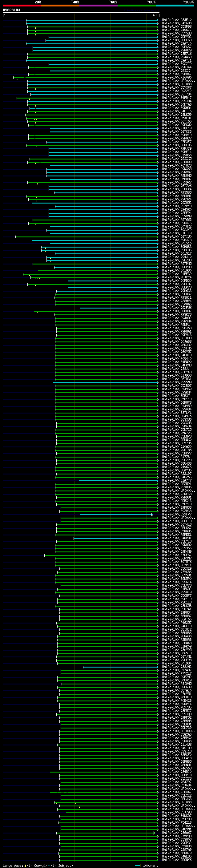Select label UniRef100_A4RRA1
Viewport: 197px width, 868px height.
point(177,538)
